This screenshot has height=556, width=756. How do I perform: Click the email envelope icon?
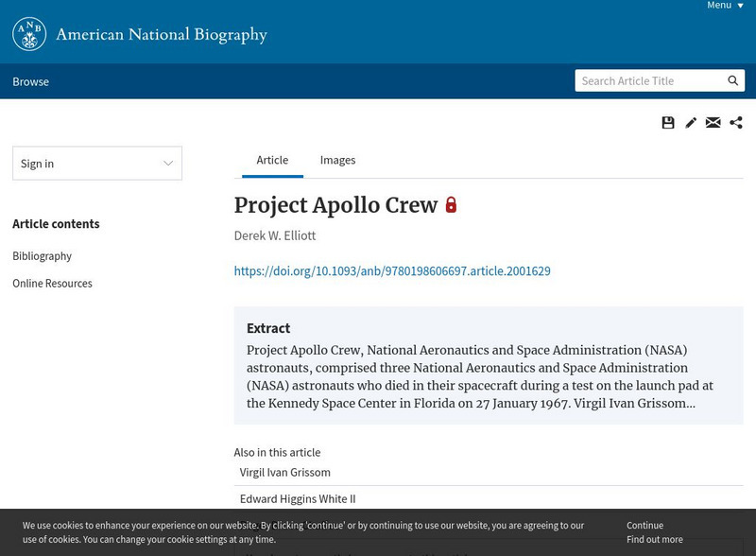(x=713, y=123)
